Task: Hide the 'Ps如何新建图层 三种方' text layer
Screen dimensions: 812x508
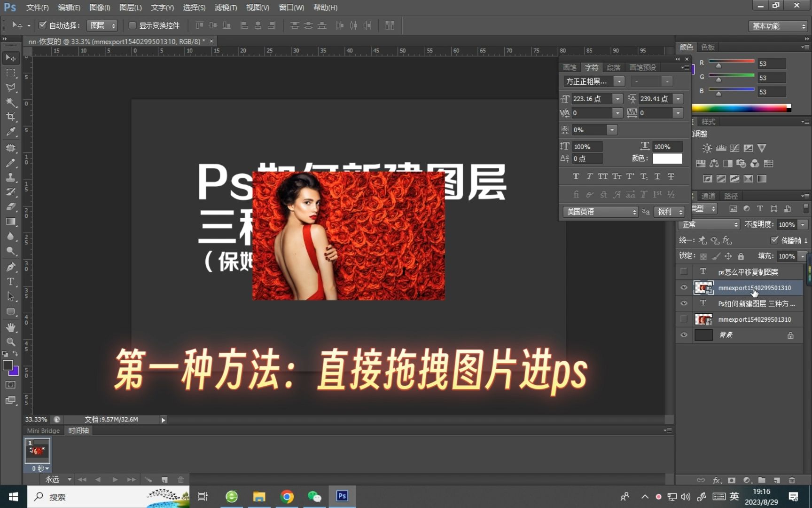Action: coord(684,303)
